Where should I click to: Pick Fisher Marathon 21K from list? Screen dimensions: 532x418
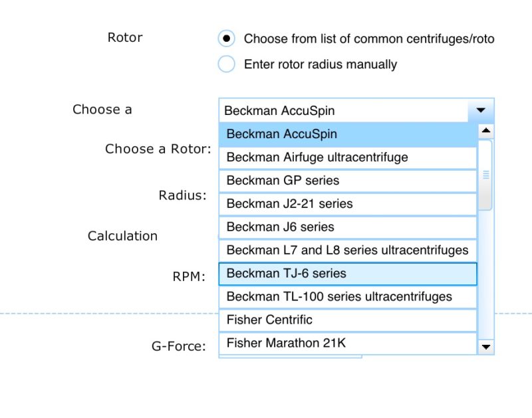tap(348, 344)
